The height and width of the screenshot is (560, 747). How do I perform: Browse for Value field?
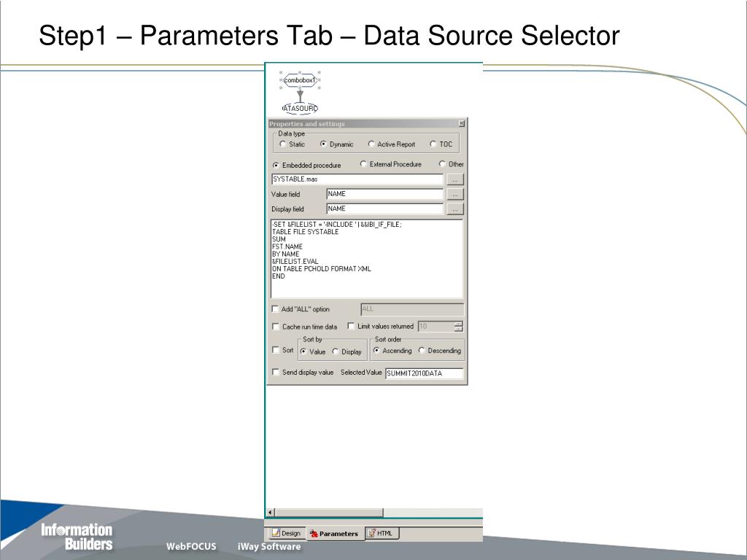(x=455, y=194)
